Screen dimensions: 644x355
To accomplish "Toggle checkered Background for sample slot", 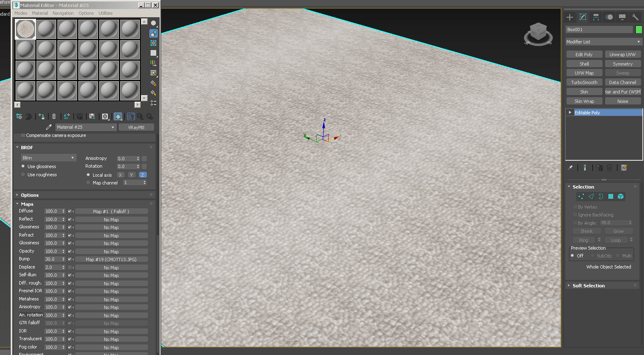I will point(153,43).
